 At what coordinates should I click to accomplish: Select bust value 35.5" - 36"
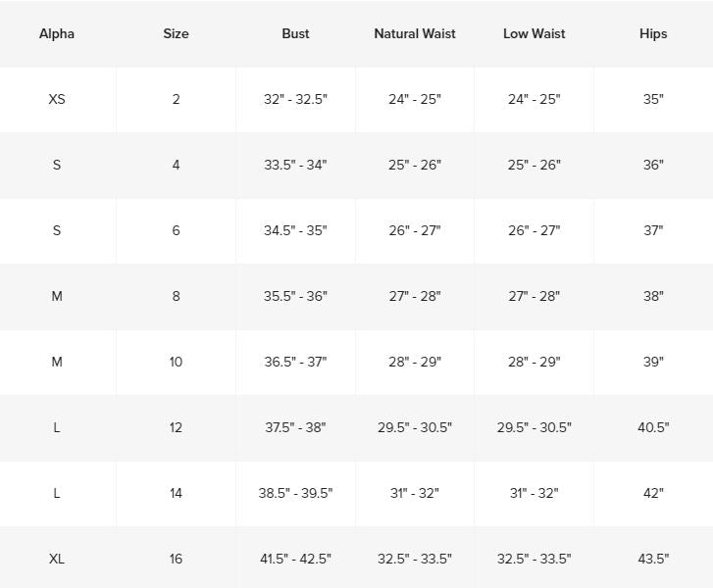(295, 296)
